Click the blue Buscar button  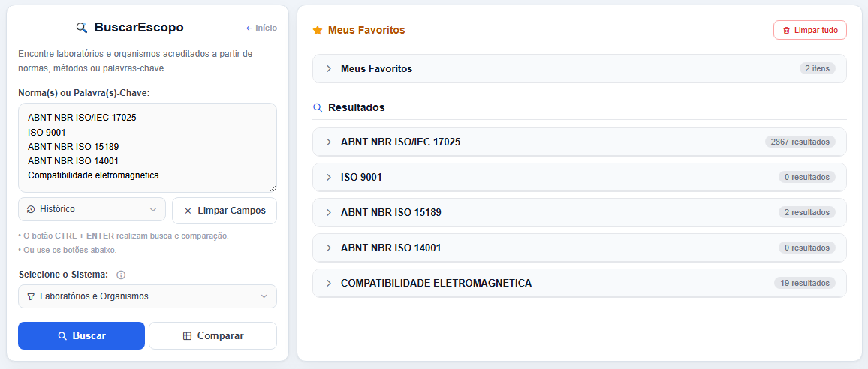[x=81, y=336]
